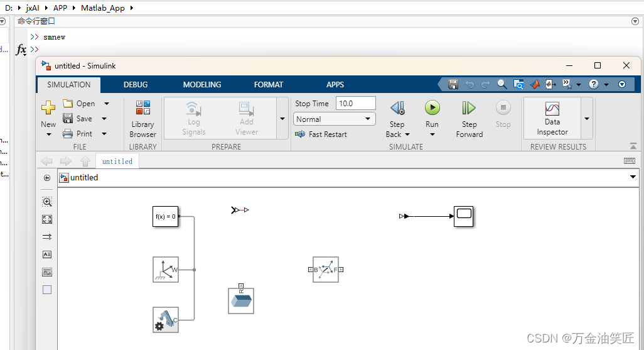Select the Scope block

pyautogui.click(x=464, y=216)
